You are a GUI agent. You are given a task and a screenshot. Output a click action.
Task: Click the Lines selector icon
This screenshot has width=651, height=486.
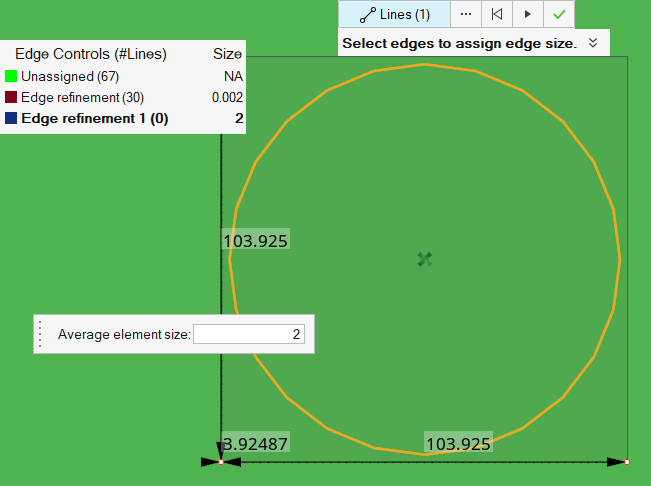pos(368,15)
